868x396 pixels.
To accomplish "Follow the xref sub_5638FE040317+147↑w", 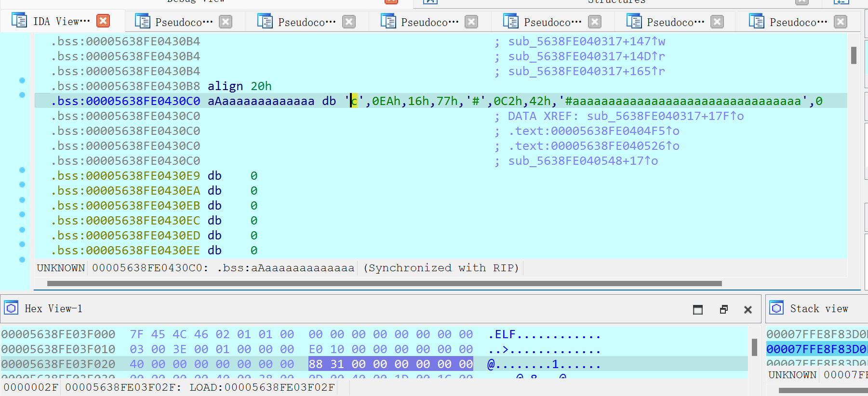I will (587, 41).
